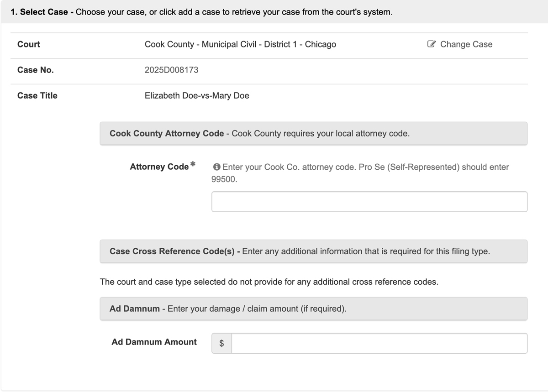This screenshot has width=548, height=392.
Task: Select the dollar sign prefix on Ad Damnum field
Action: point(221,343)
